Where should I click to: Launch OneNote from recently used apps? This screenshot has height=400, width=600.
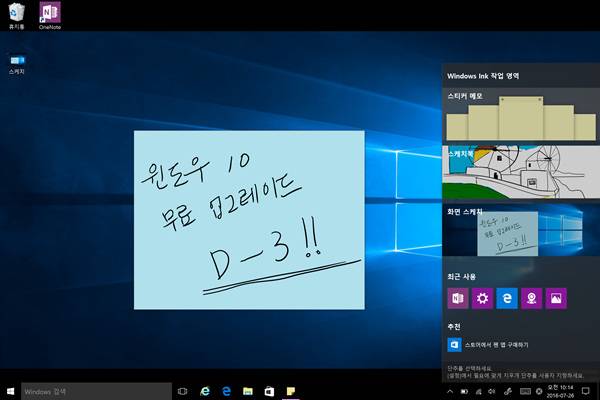click(x=458, y=298)
